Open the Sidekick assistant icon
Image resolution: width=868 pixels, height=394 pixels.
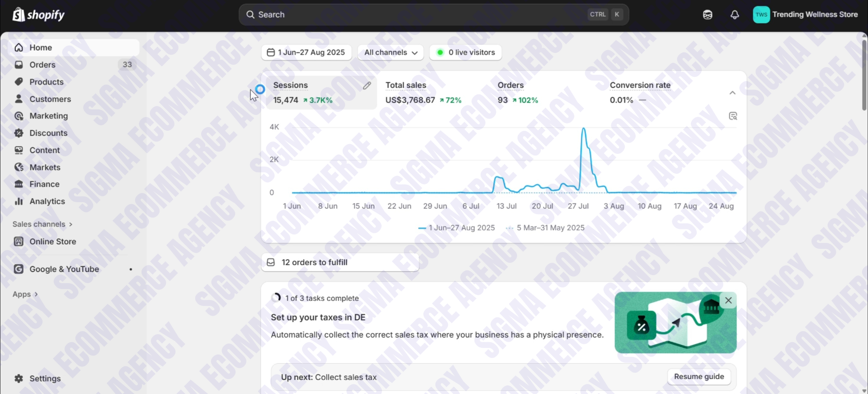[x=708, y=14]
